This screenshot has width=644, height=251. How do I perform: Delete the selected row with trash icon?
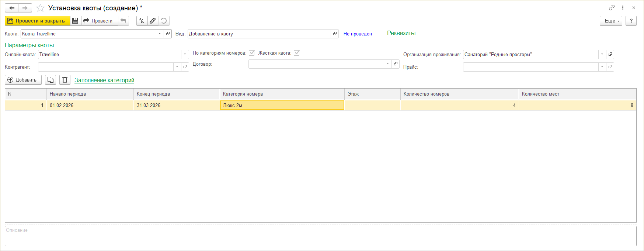click(65, 80)
